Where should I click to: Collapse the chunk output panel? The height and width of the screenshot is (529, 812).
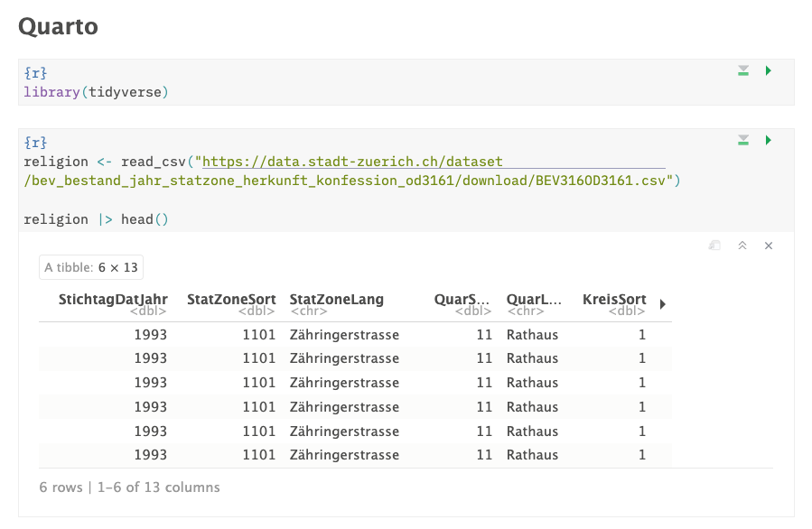[742, 246]
